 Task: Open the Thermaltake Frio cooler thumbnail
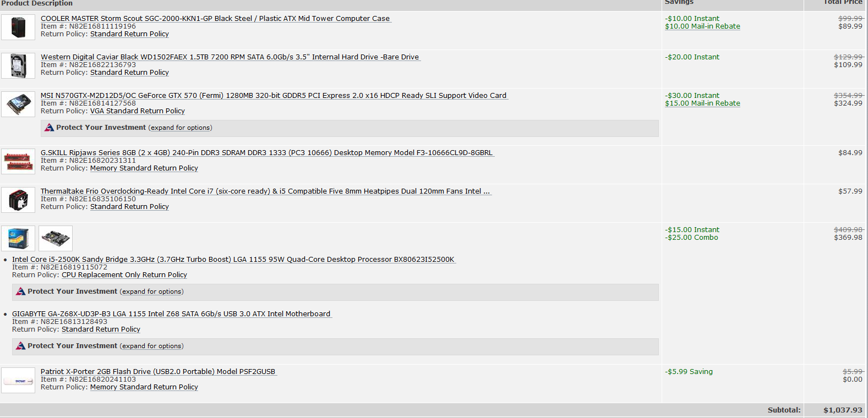coord(18,200)
